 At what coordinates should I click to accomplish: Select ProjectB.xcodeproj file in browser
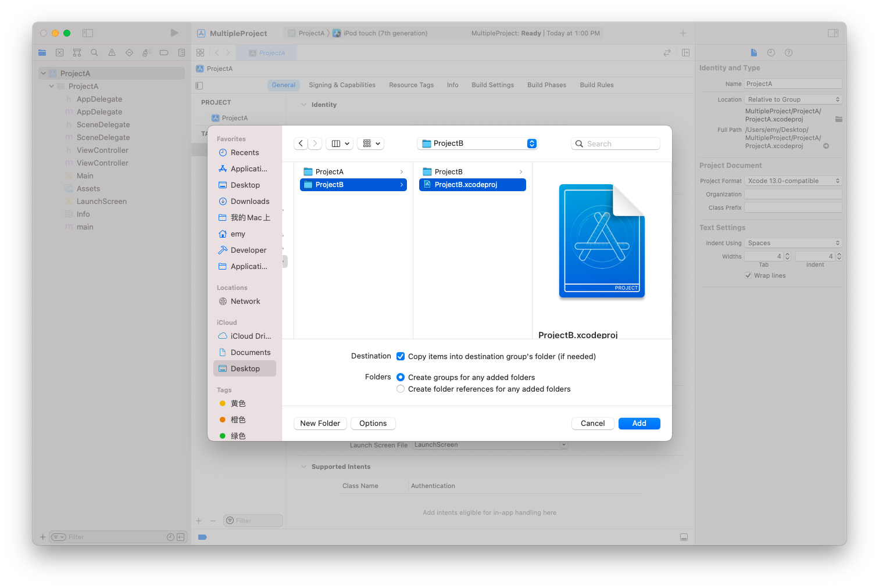coord(472,185)
